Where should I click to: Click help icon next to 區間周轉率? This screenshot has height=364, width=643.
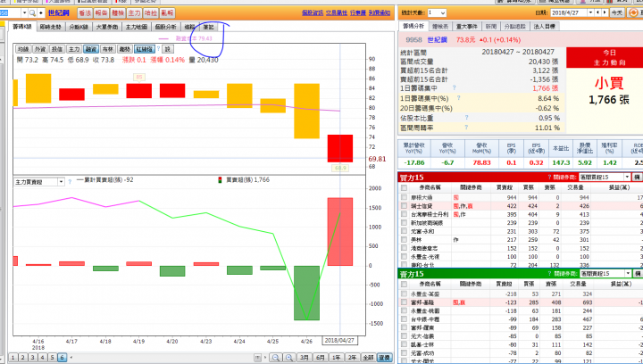466,128
